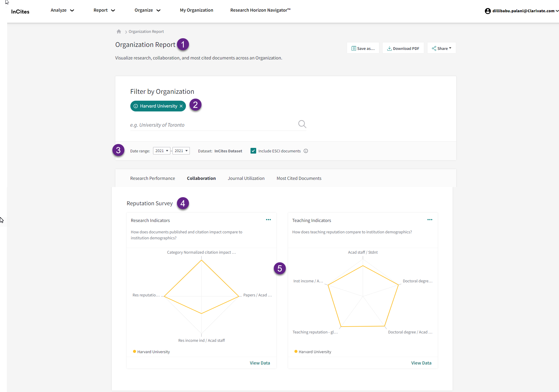Click the user profile avatar icon

pyautogui.click(x=488, y=11)
